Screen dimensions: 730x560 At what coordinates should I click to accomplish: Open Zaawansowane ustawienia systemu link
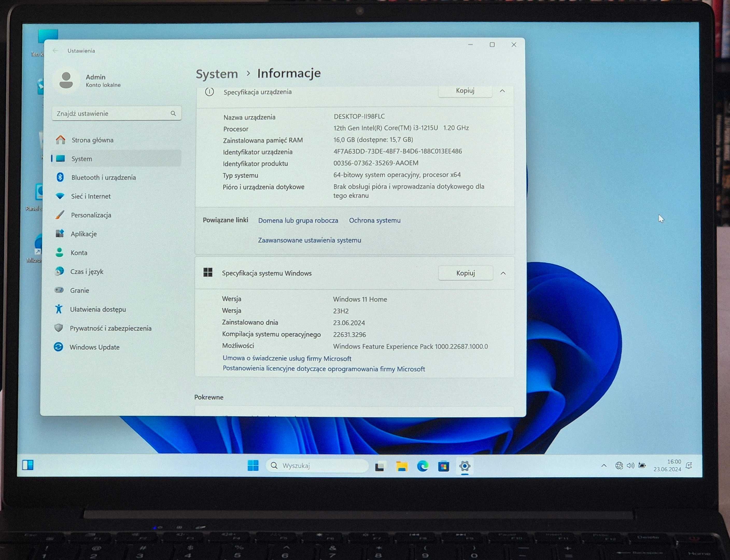tap(309, 240)
